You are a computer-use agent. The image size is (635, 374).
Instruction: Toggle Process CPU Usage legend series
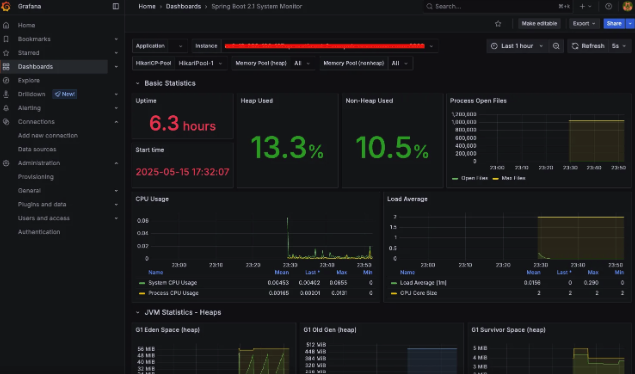tap(173, 293)
